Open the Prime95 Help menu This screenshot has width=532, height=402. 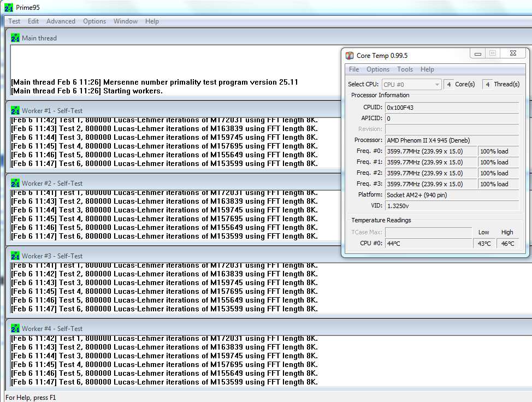click(x=152, y=21)
